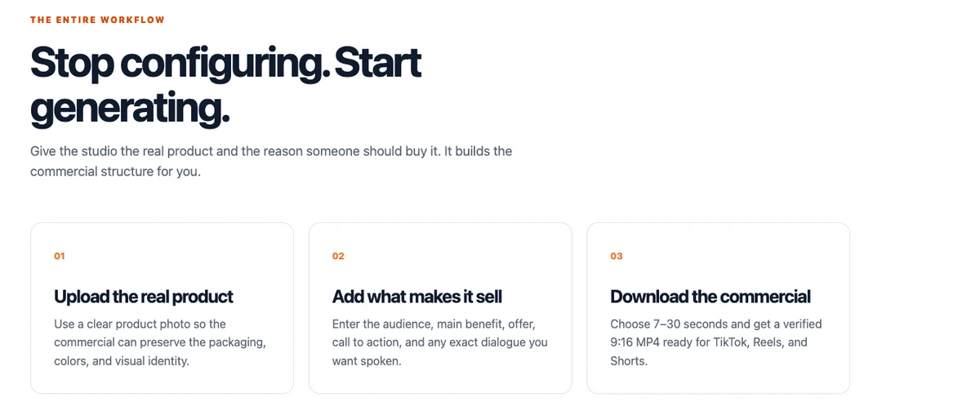Select the orange step number 02
Image resolution: width=980 pixels, height=420 pixels.
tap(338, 256)
